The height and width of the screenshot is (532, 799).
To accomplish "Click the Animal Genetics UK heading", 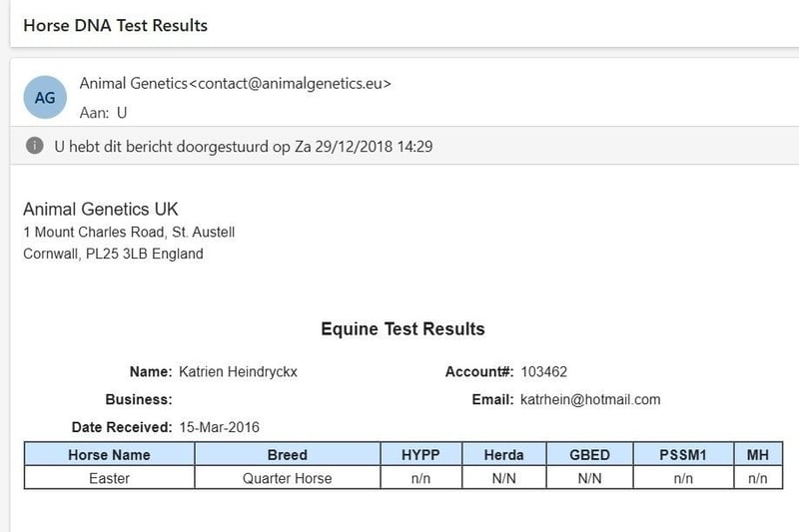I will tap(101, 210).
